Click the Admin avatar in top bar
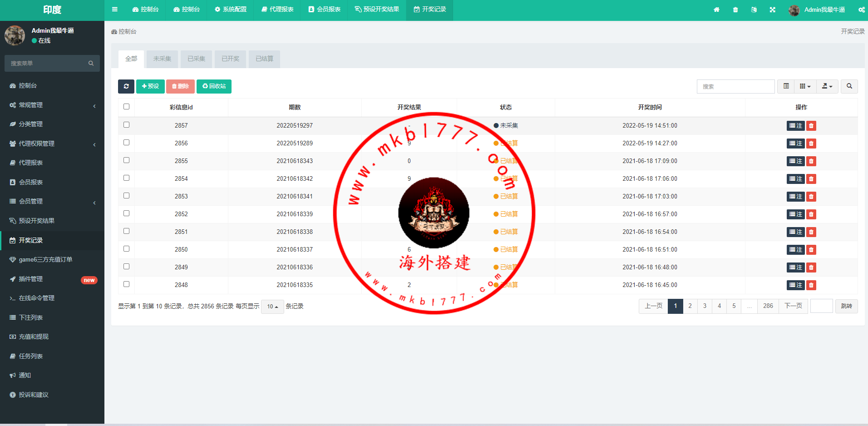 (794, 10)
